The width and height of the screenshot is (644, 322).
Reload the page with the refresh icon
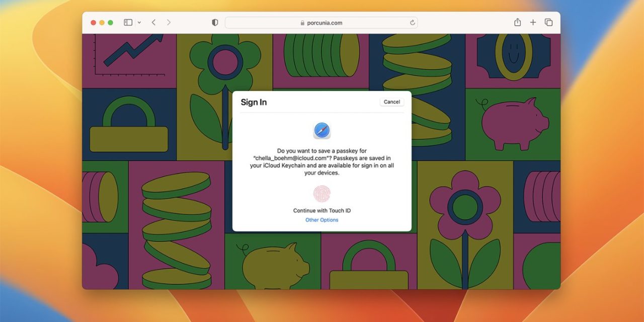tap(413, 23)
